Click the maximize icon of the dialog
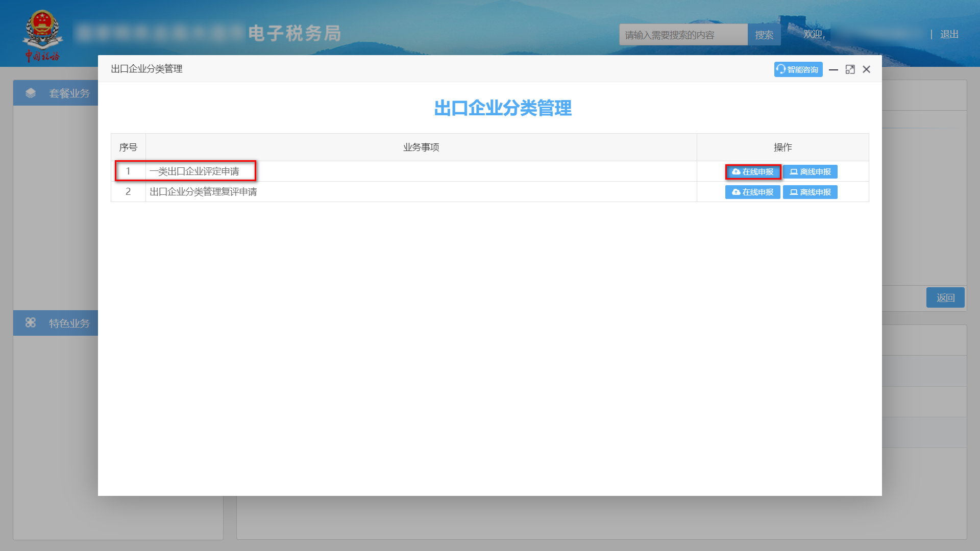The image size is (980, 551). tap(850, 69)
